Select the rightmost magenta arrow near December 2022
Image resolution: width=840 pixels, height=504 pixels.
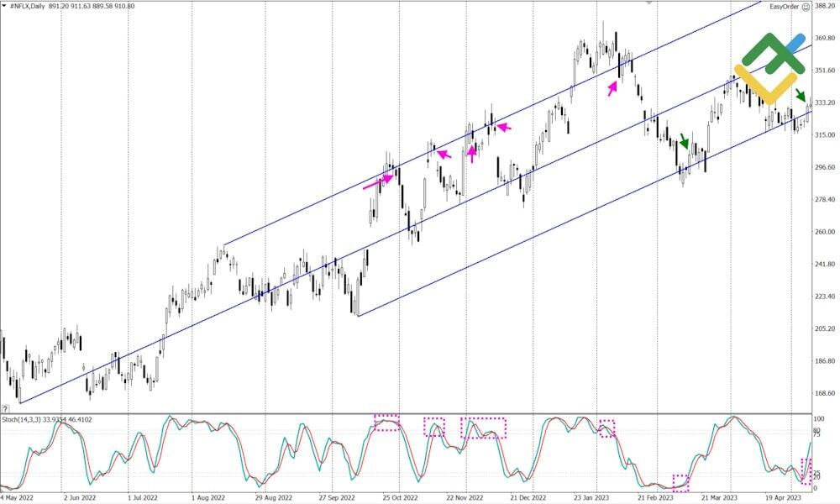(x=502, y=127)
